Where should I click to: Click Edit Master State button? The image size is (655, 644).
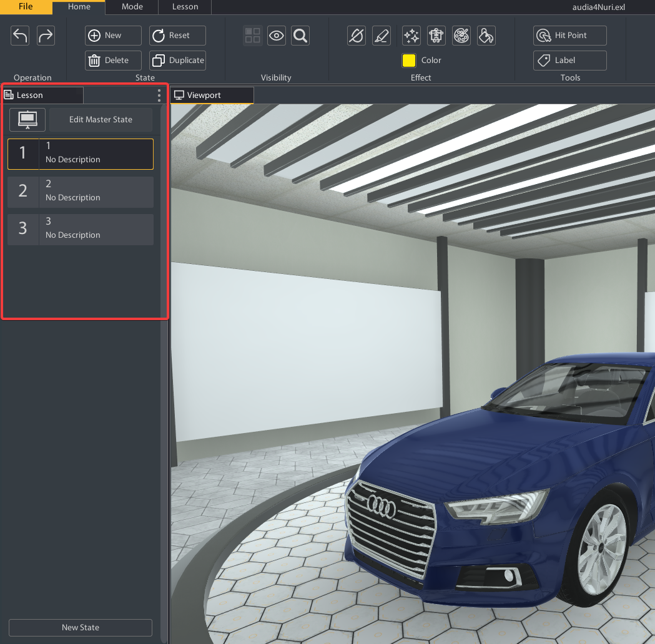[x=101, y=120]
